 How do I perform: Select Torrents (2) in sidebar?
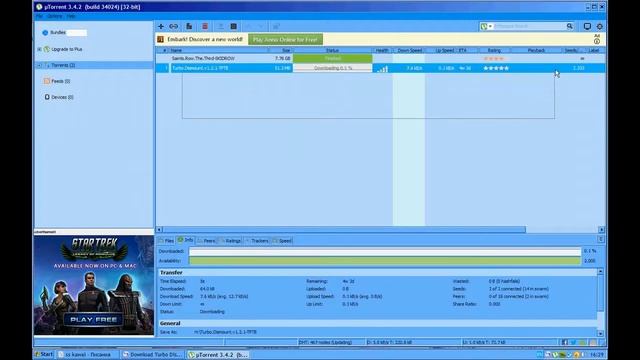[x=63, y=65]
